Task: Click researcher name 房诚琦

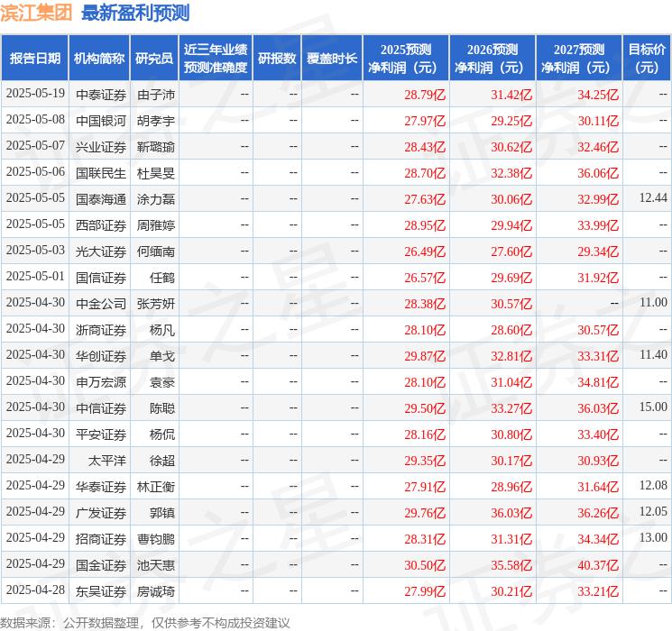Action: click(x=156, y=591)
